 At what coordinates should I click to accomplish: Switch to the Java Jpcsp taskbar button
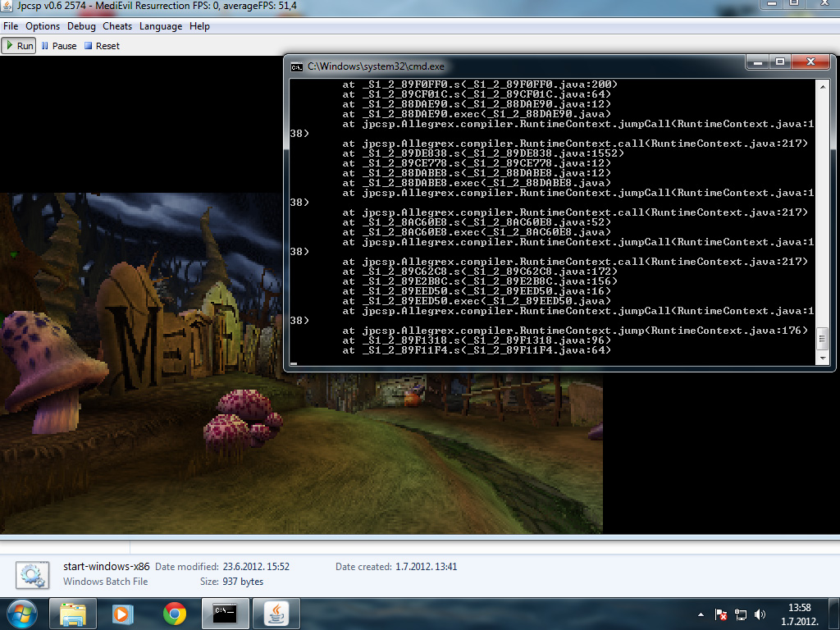[x=276, y=613]
